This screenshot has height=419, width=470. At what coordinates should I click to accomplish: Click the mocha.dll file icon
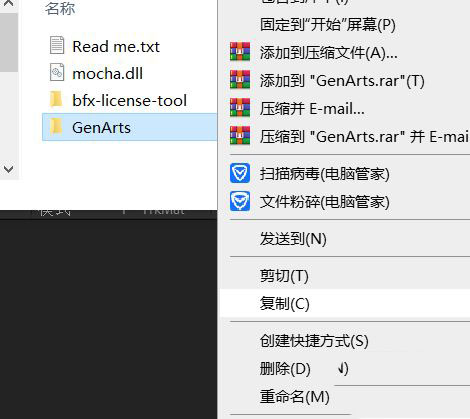[x=57, y=72]
